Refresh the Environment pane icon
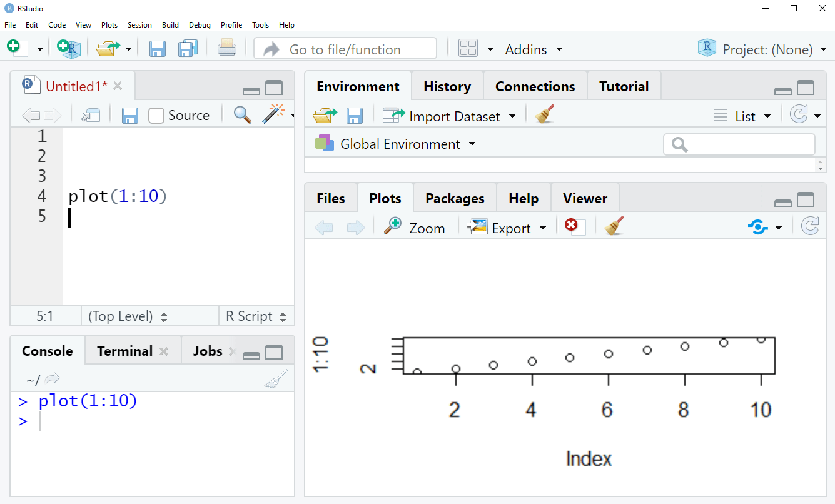This screenshot has height=504, width=835. (x=799, y=114)
